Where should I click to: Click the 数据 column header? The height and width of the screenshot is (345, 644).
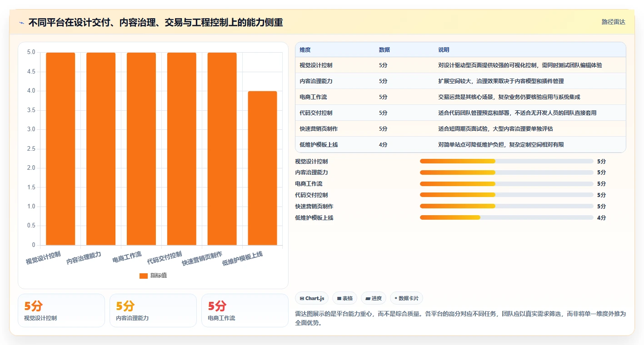tap(384, 49)
